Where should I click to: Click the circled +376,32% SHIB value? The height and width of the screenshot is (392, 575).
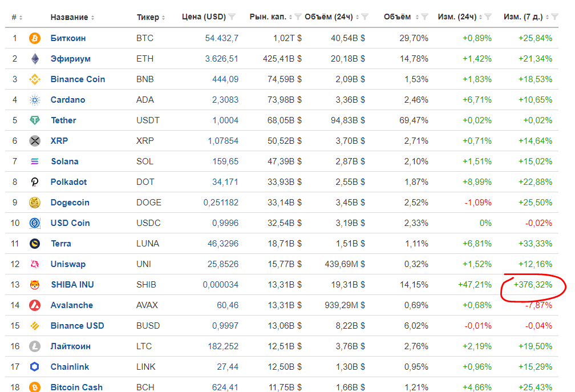pos(533,285)
